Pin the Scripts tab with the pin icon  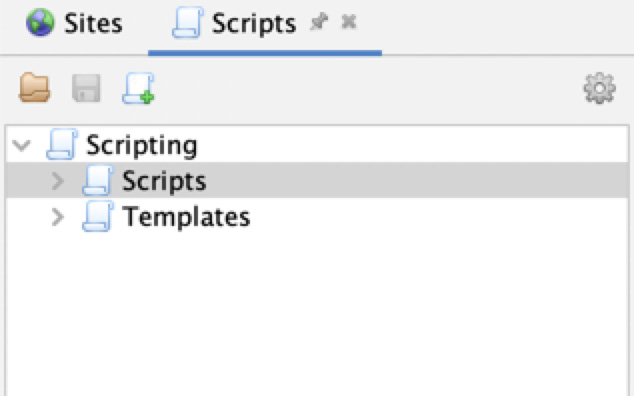(x=319, y=22)
